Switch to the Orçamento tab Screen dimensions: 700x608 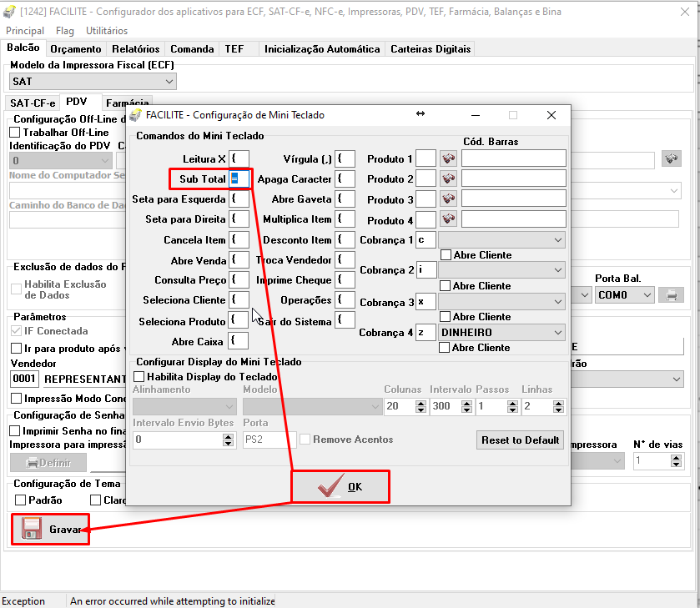coord(76,49)
